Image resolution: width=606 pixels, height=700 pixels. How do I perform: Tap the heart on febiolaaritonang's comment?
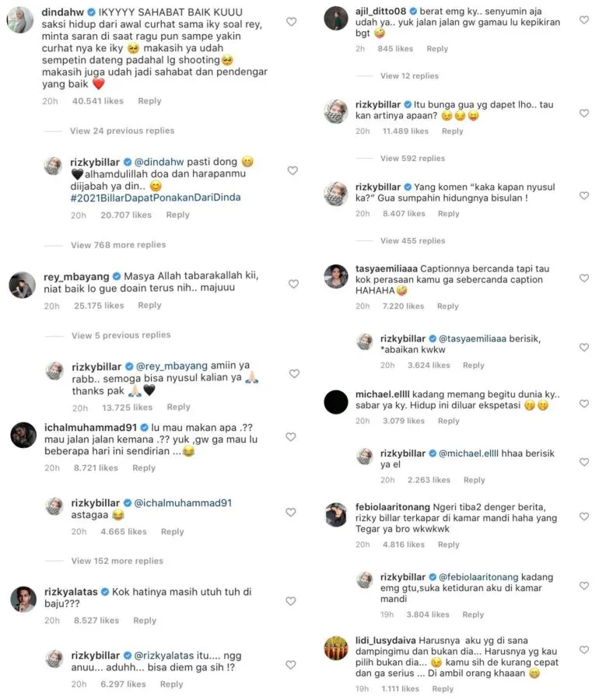coord(584,516)
